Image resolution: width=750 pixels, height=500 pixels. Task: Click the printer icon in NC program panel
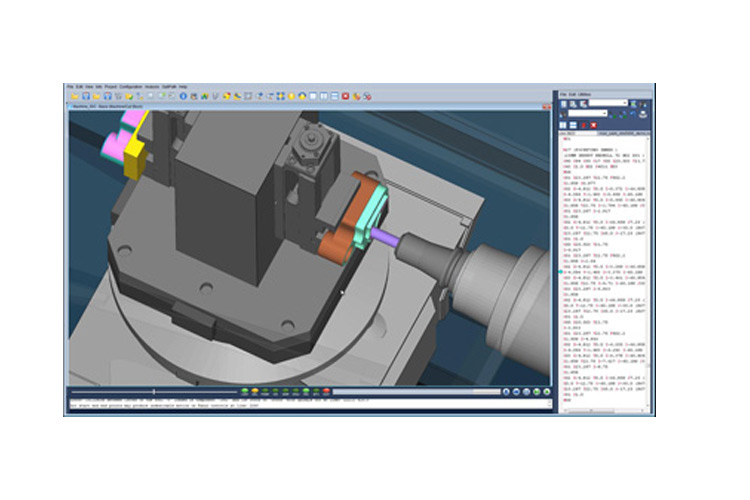[x=643, y=114]
